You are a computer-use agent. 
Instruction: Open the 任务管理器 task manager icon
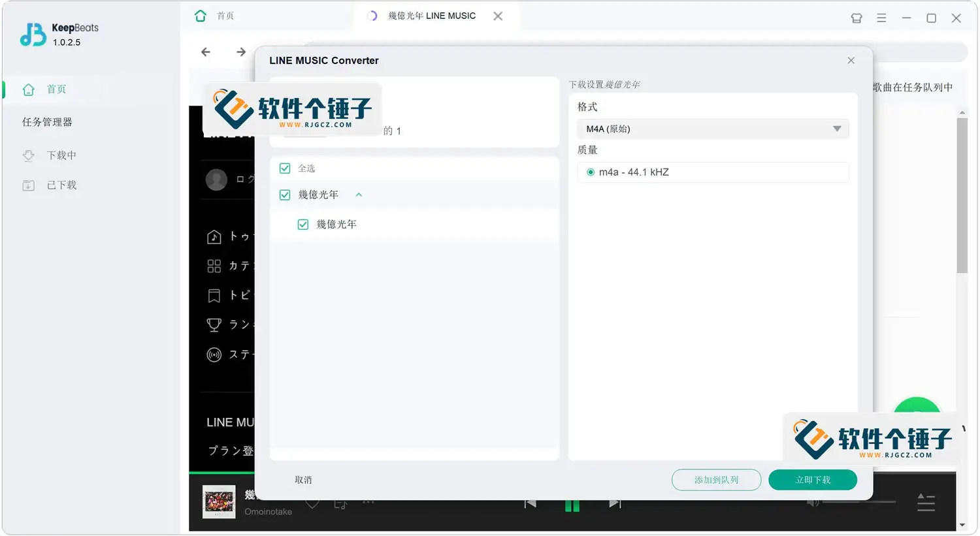point(46,122)
